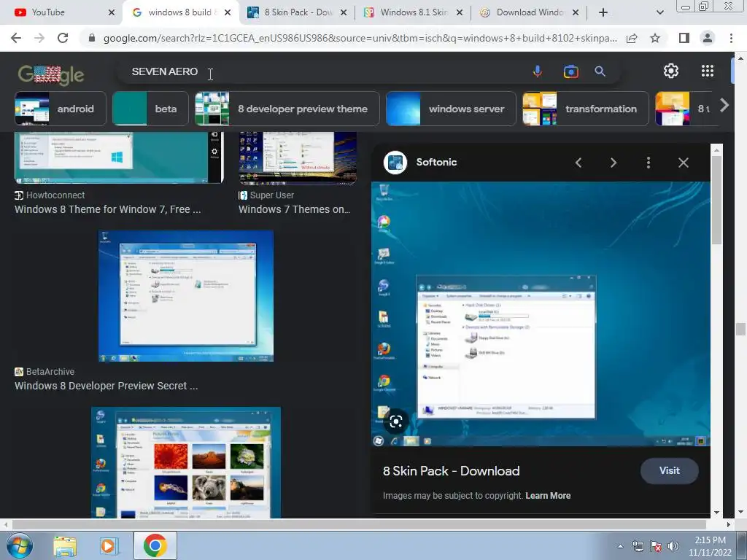The width and height of the screenshot is (747, 560).
Task: Open the BetaArchive Developer Preview thumbnail
Action: [x=186, y=296]
